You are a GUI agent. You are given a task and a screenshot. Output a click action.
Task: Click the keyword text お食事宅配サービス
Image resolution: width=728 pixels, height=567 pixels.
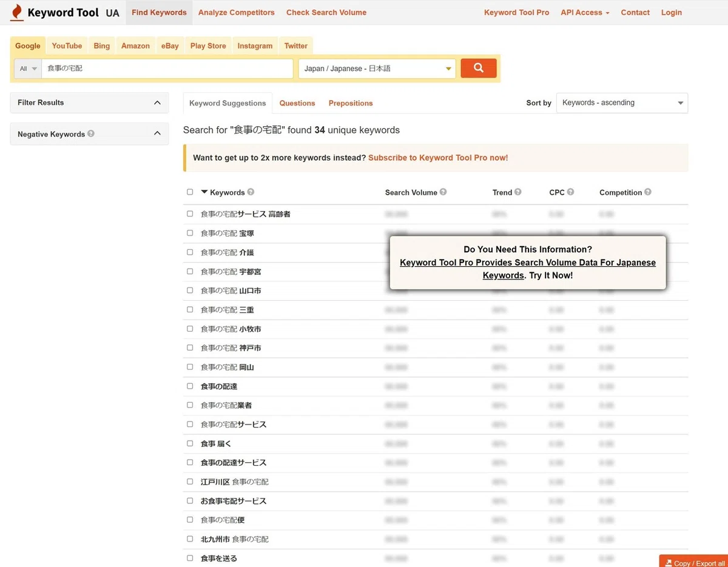tap(234, 501)
